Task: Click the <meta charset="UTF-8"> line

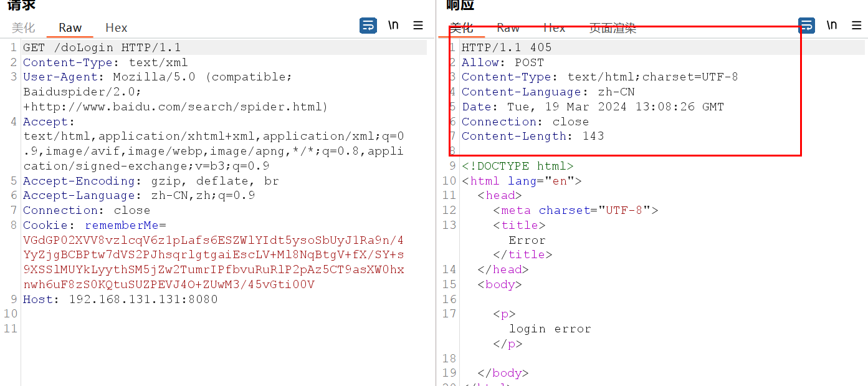Action: 576,210
